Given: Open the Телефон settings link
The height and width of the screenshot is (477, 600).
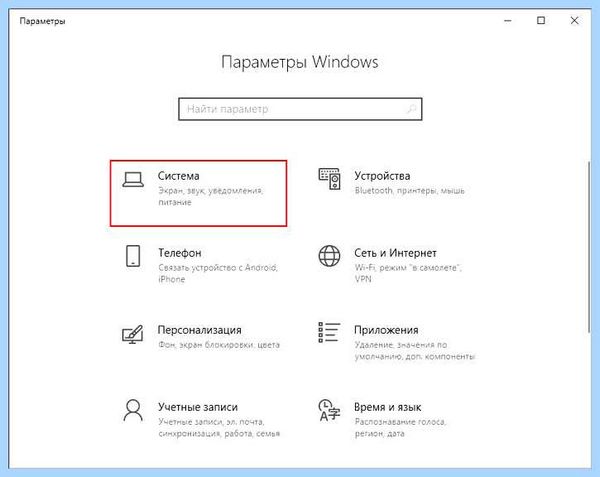Looking at the screenshot, I should (180, 253).
